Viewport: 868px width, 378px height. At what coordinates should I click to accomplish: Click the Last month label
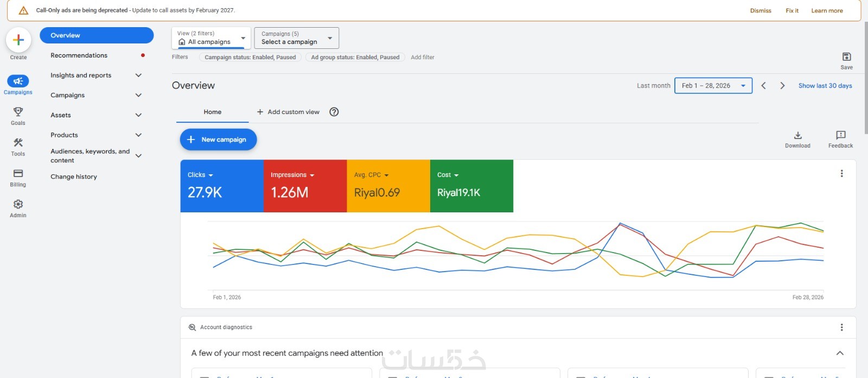653,86
